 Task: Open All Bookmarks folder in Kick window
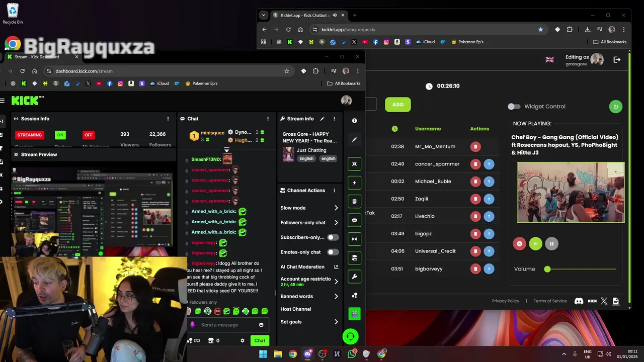[x=344, y=83]
